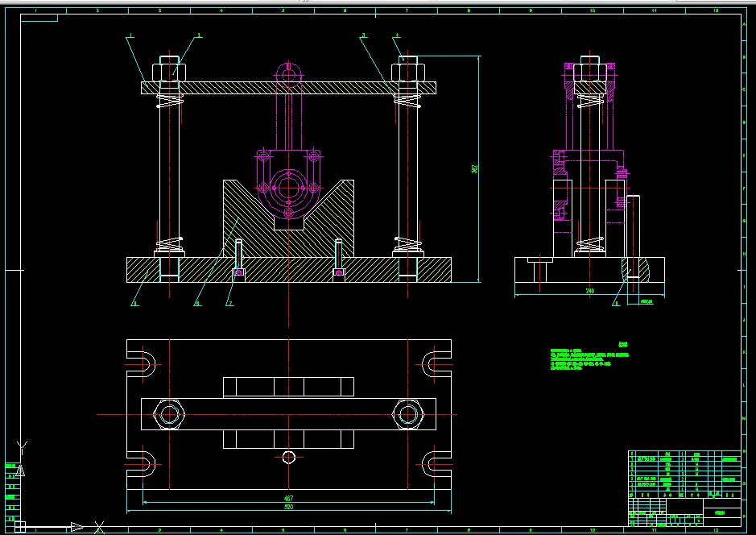Select the 467 dimension text
The image size is (756, 535).
point(288,498)
